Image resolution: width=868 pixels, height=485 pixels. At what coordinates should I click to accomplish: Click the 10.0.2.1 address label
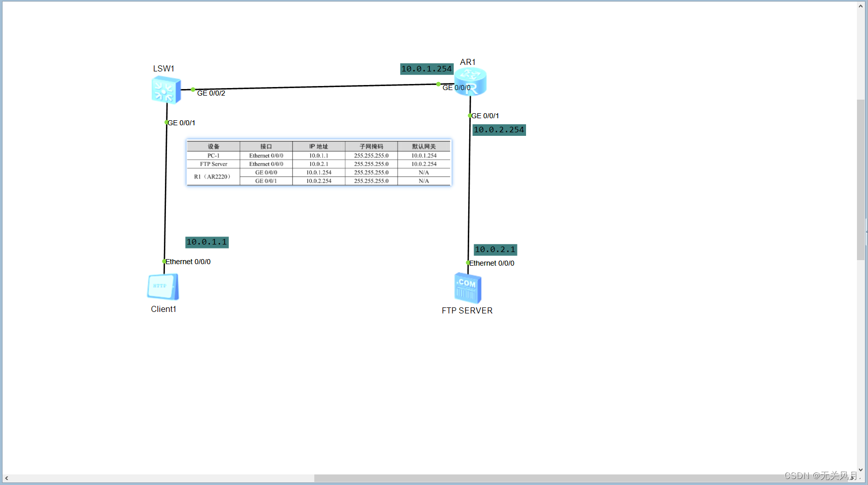pyautogui.click(x=495, y=250)
